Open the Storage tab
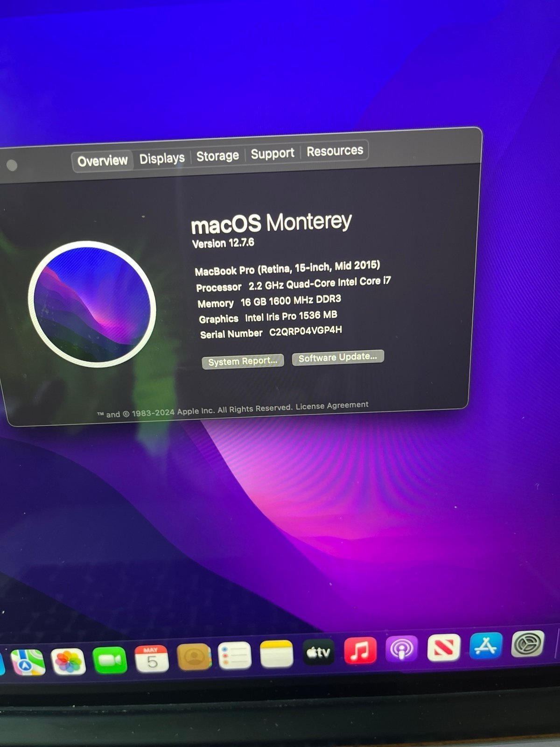Viewport: 560px width, 747px height. click(x=217, y=156)
